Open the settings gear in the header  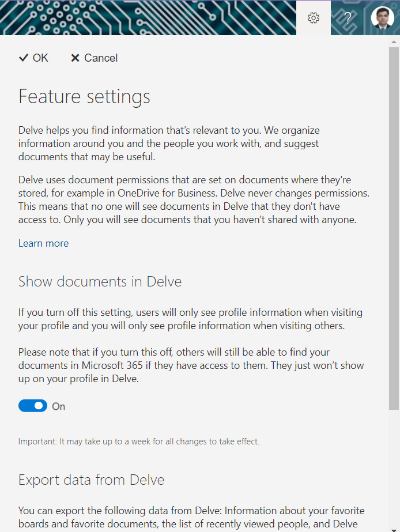314,18
